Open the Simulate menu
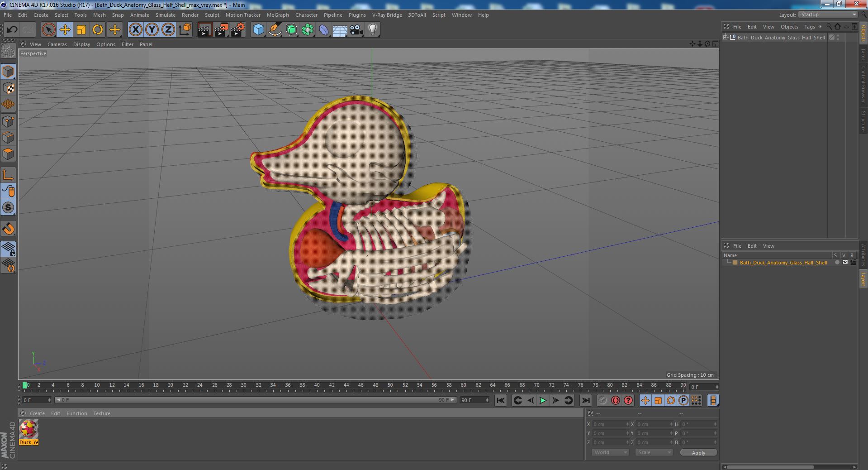The image size is (868, 470). 166,15
